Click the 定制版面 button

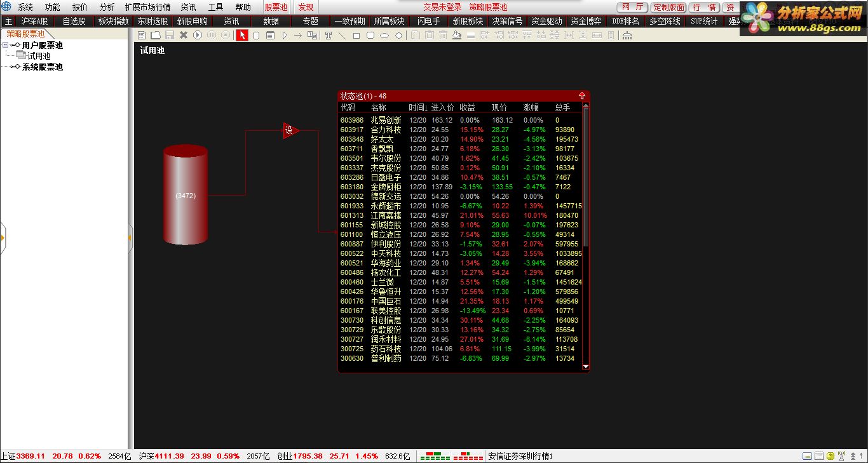(x=669, y=7)
